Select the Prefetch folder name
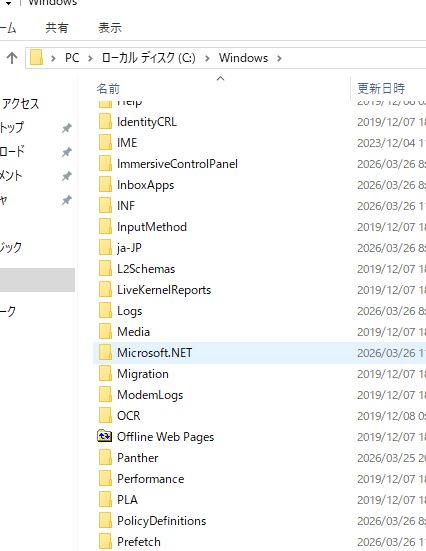The width and height of the screenshot is (426, 551). [139, 542]
